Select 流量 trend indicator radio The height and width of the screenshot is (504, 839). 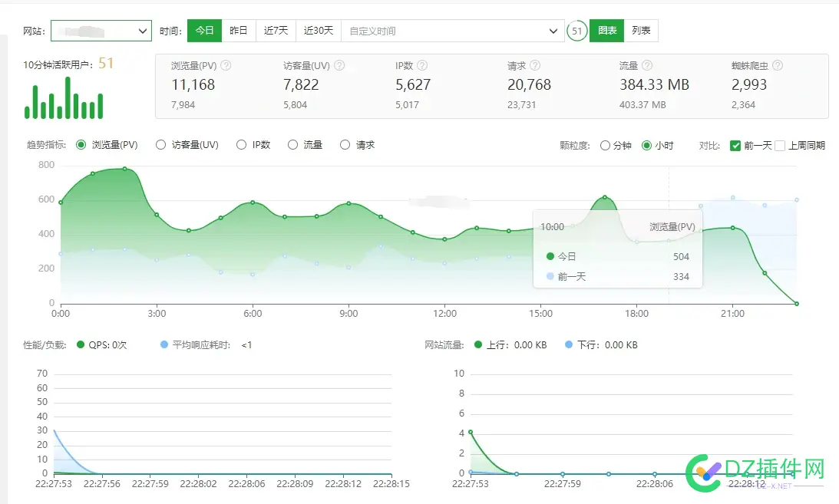coord(292,145)
